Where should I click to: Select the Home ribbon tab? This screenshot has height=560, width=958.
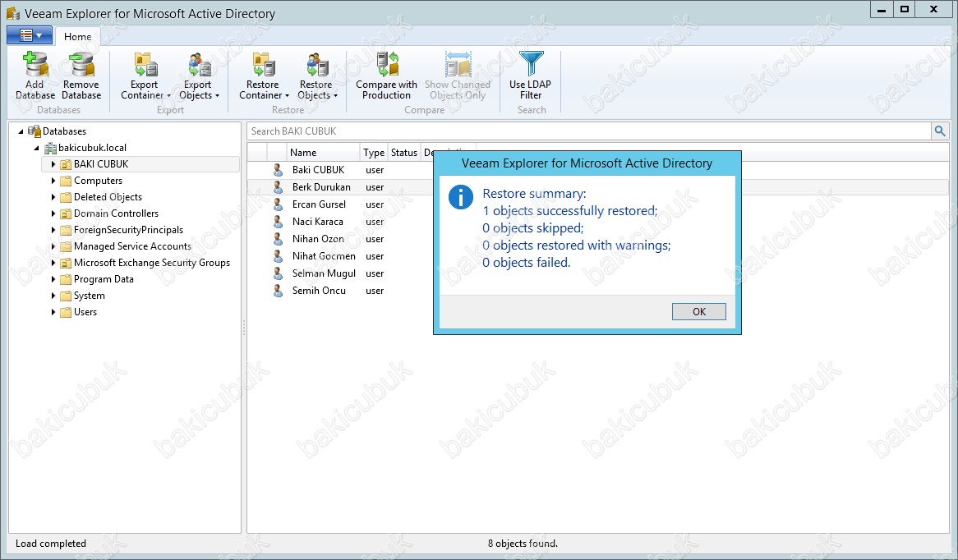click(77, 37)
